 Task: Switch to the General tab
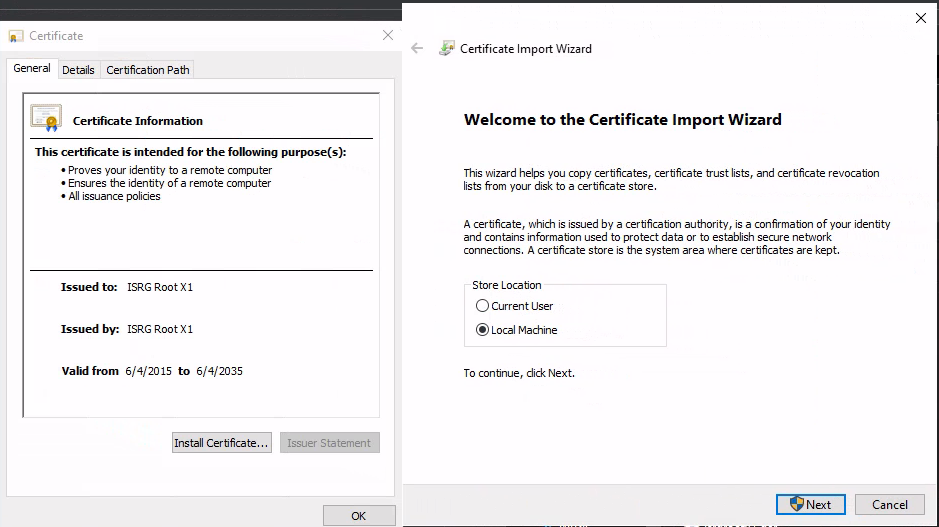click(x=32, y=69)
